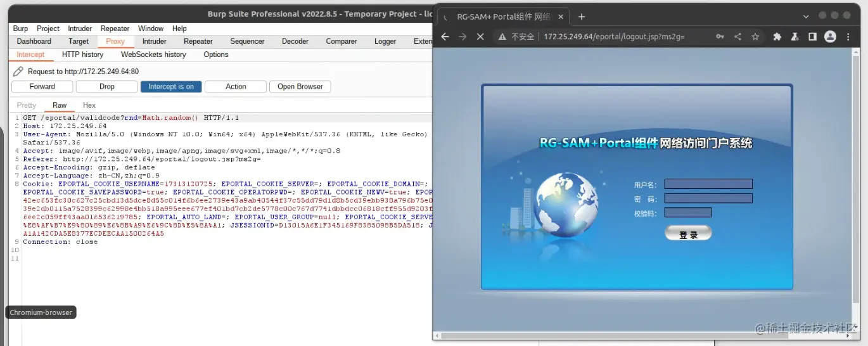
Task: Switch to the Target tab
Action: coord(79,41)
